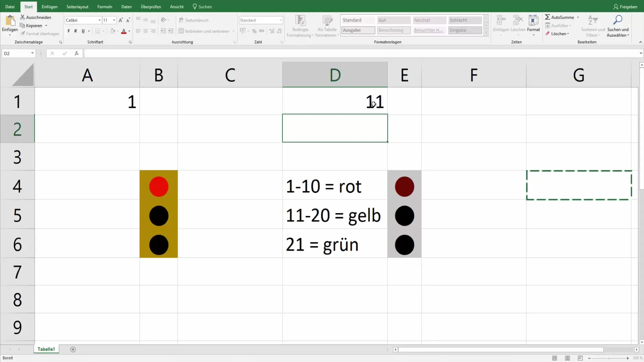Viewport: 644px width, 362px height.
Task: Click the increase indent icon
Action: pos(171,31)
